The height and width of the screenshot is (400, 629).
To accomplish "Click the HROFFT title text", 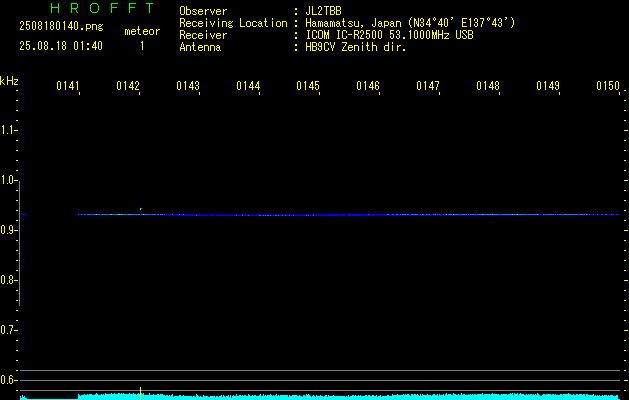I will pos(102,8).
